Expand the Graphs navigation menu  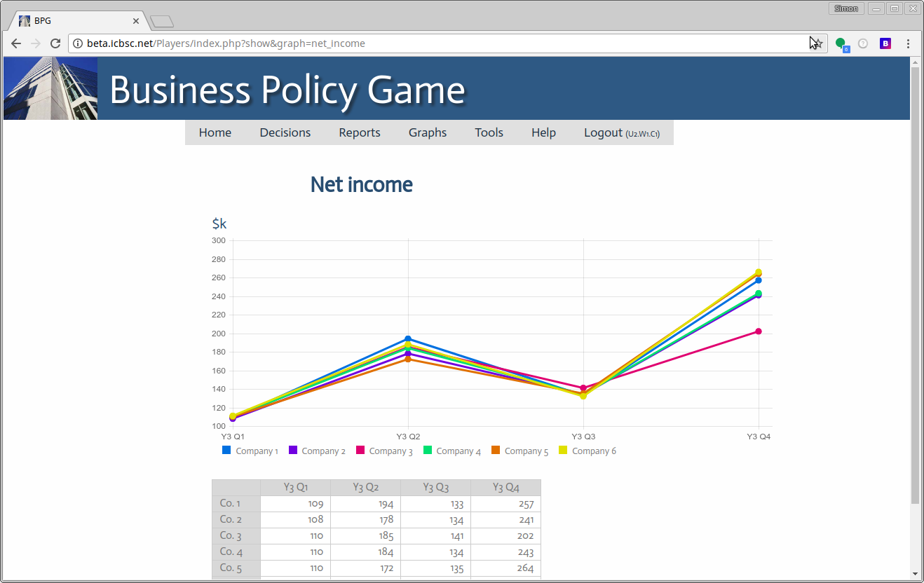428,132
